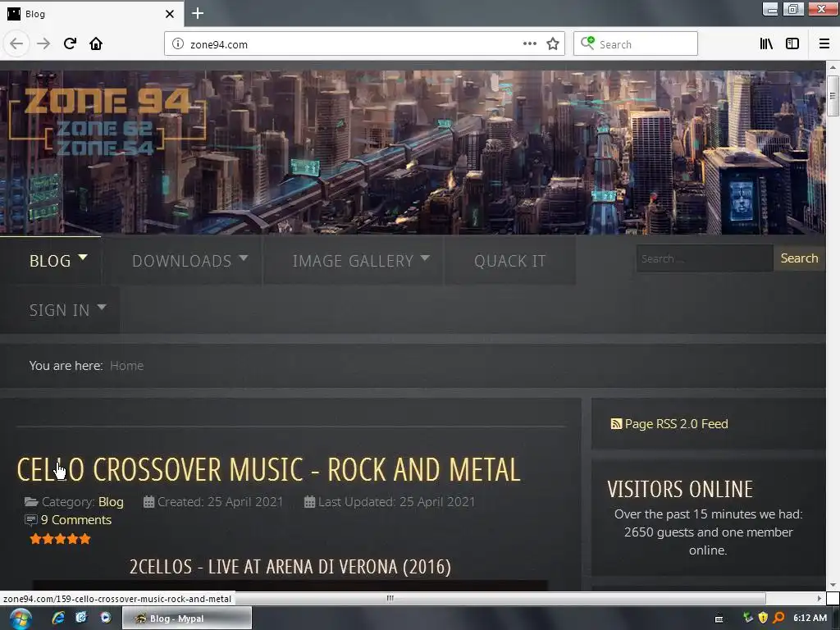Viewport: 840px width, 630px height.
Task: Click the scroll-up arrow
Action: click(832, 67)
